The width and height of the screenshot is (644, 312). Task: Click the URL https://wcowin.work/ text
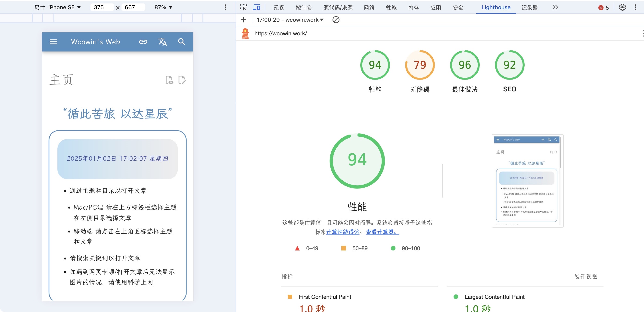click(280, 33)
